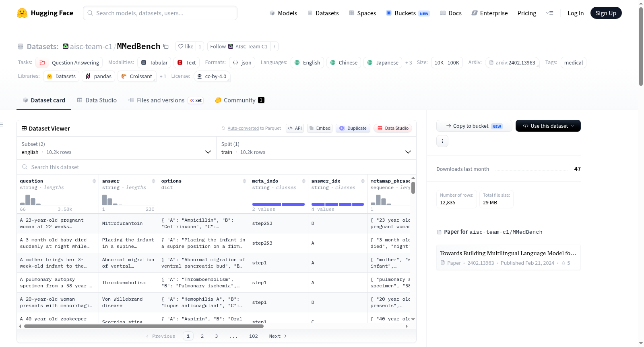Screen dimensions: 644x347
Task: Show the +3 more languages
Action: coord(409,63)
